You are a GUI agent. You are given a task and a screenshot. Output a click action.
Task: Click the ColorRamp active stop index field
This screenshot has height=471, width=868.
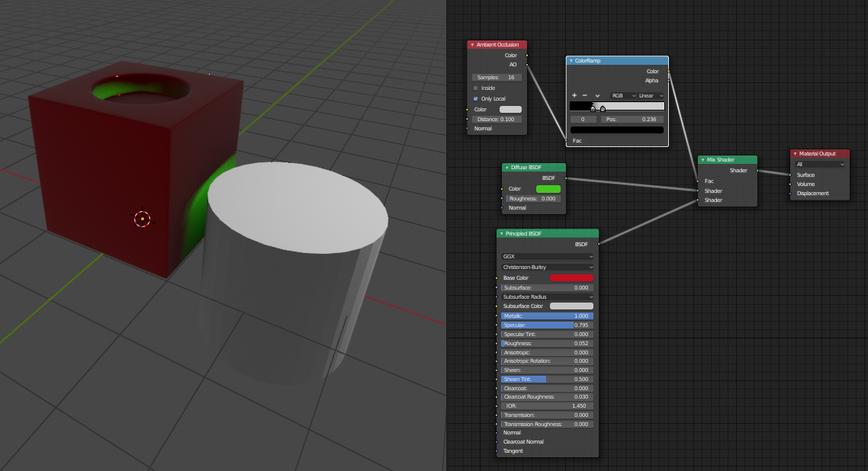(x=583, y=120)
